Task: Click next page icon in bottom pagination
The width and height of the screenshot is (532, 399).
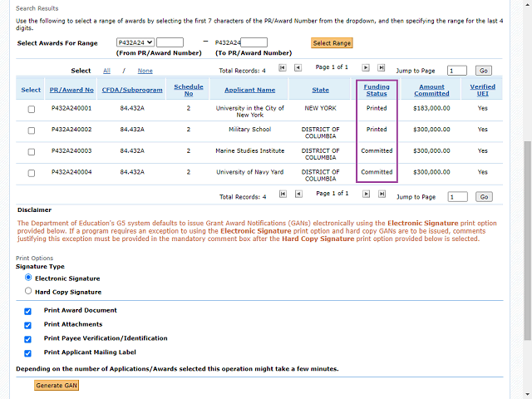Action: tap(366, 194)
